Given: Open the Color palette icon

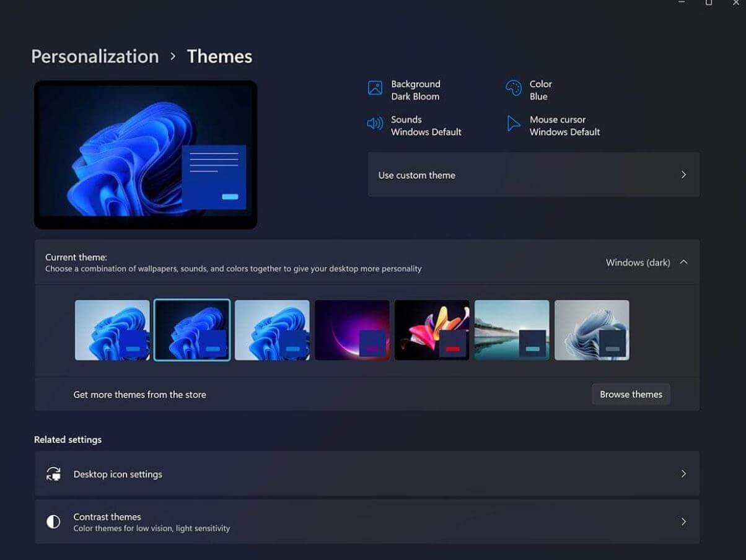Looking at the screenshot, I should pos(514,88).
